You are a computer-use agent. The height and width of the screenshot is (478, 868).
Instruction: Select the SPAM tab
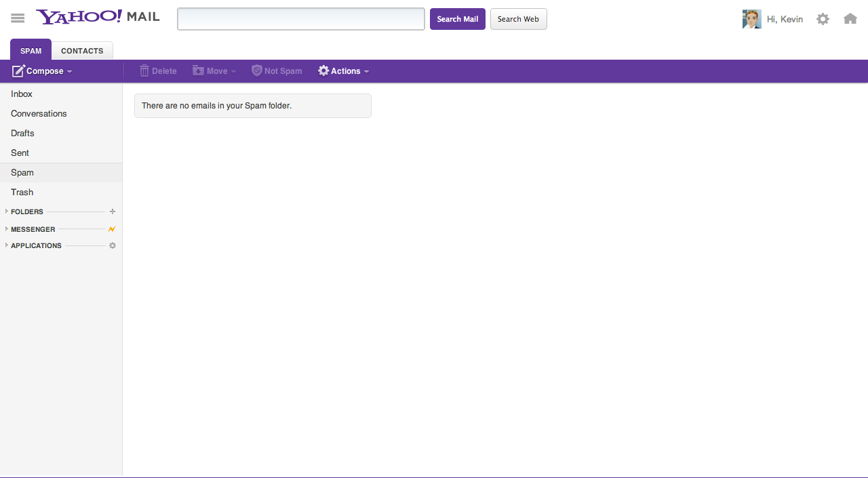pos(31,50)
